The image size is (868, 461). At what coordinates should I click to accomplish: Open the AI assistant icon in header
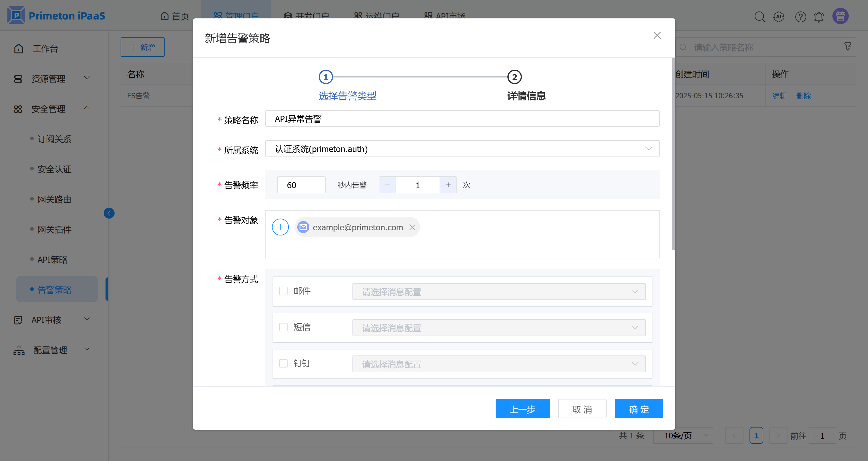[x=779, y=17]
